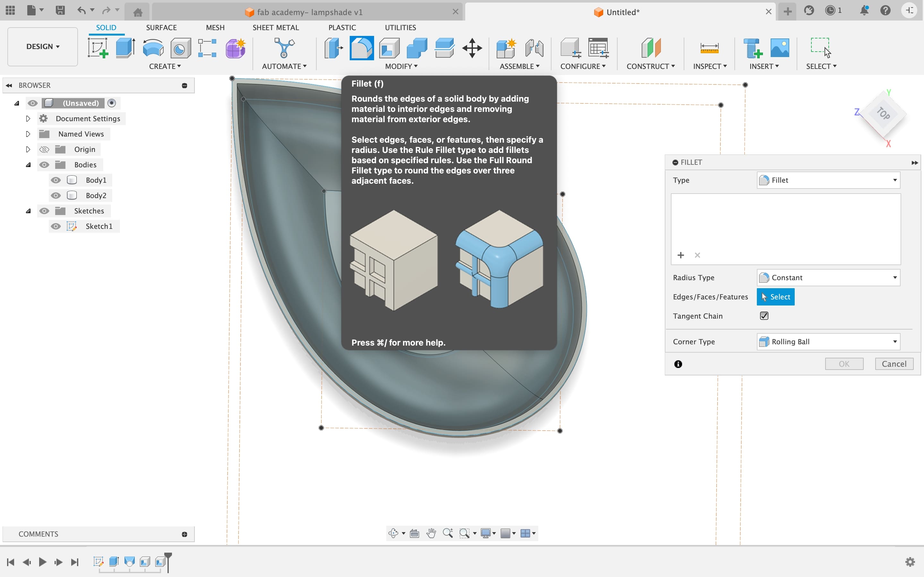Viewport: 924px width, 577px height.
Task: Enable Tangent Chain checkbox
Action: 764,316
